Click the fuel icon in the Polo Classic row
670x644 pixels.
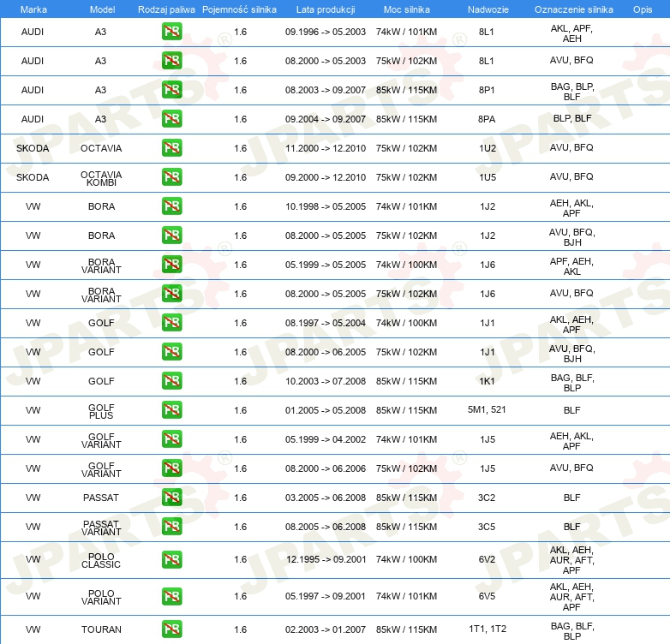pyautogui.click(x=171, y=559)
